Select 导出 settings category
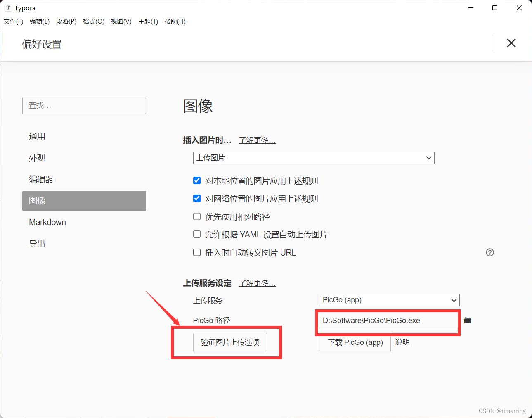 click(x=84, y=244)
